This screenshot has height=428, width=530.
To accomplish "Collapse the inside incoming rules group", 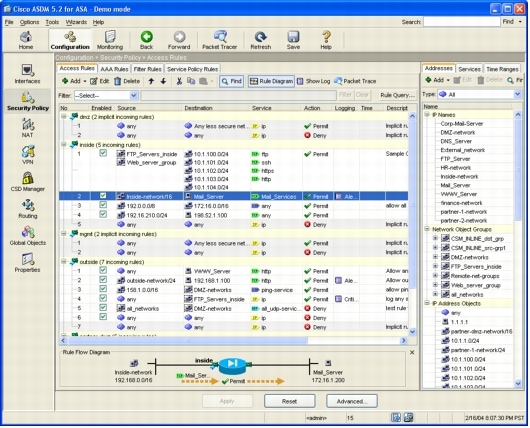I will click(64, 145).
